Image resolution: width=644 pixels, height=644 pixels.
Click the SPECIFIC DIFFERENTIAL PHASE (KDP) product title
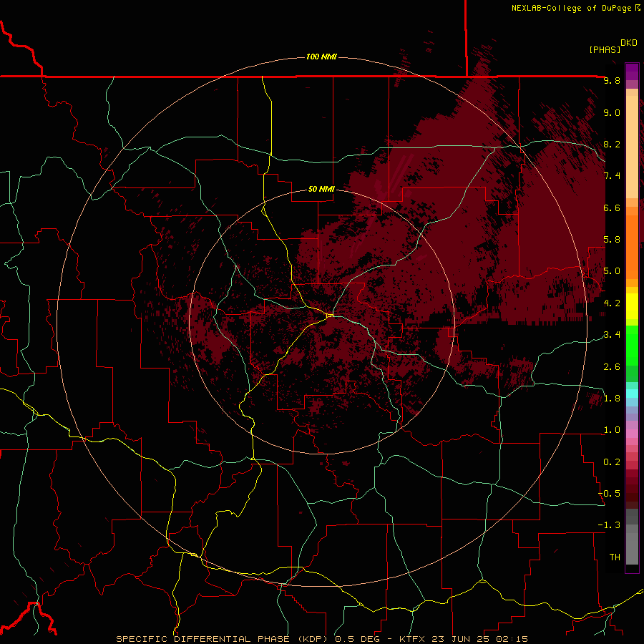point(224,639)
